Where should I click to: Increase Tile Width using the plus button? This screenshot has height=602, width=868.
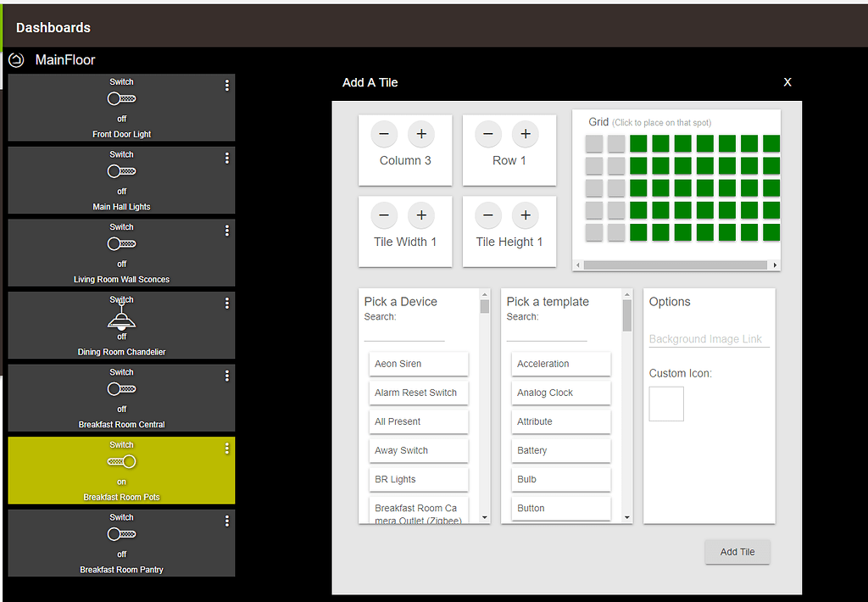click(421, 215)
